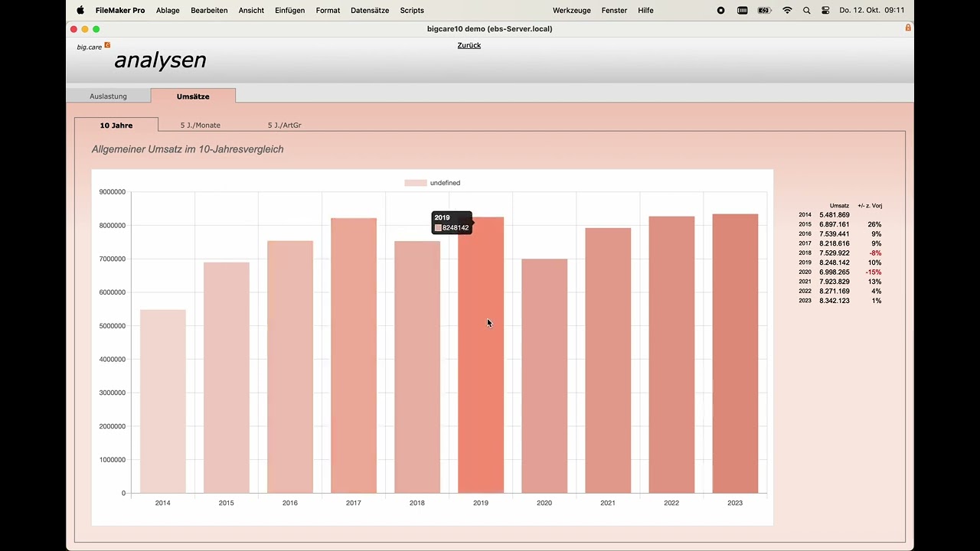Click the Umsatz column header
This screenshot has width=980, height=551.
coord(839,206)
